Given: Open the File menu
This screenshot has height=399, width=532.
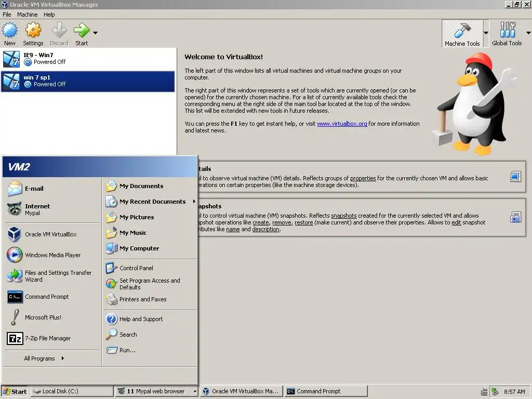Looking at the screenshot, I should coord(7,15).
